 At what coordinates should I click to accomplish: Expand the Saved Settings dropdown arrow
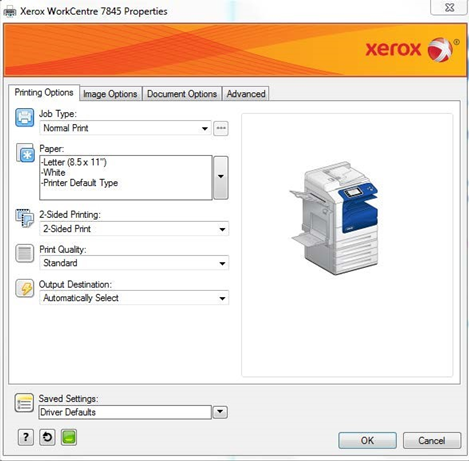[220, 412]
